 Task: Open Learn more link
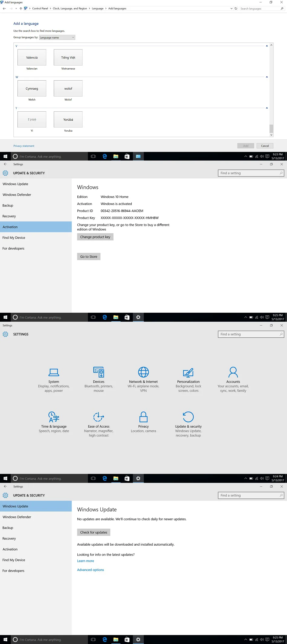[x=85, y=561]
